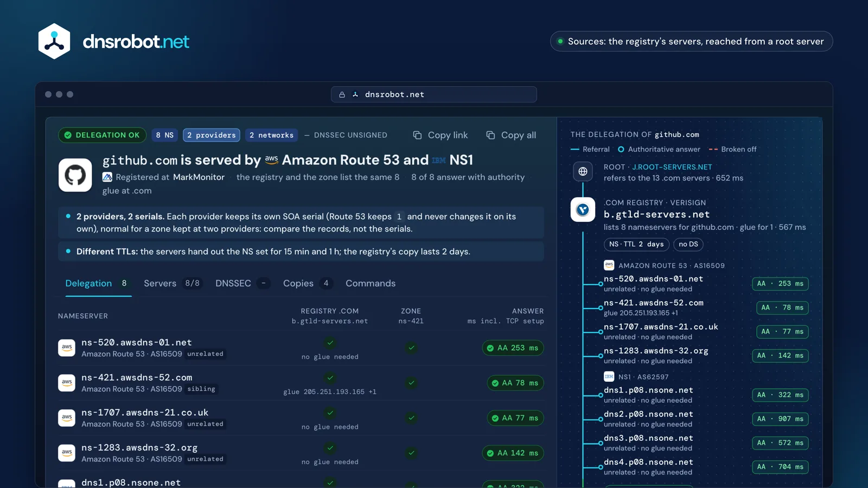Select the 2 providers badge
The image size is (868, 488).
pos(212,135)
